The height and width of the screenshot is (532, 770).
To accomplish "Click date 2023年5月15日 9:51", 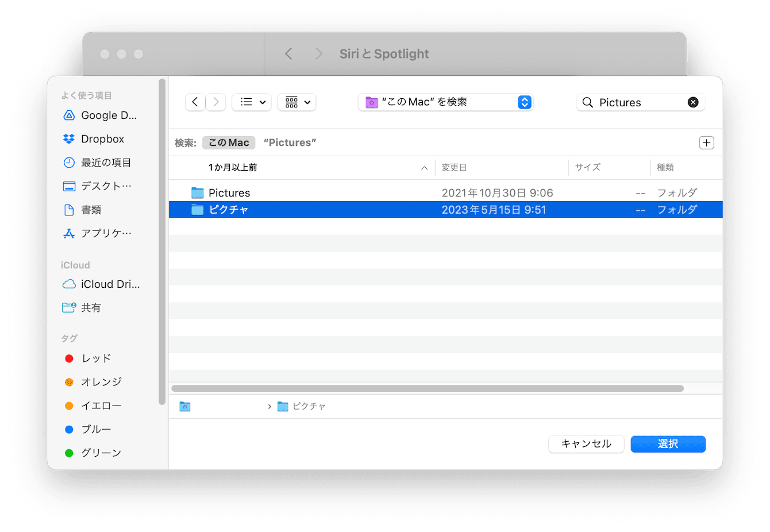I will tap(494, 210).
